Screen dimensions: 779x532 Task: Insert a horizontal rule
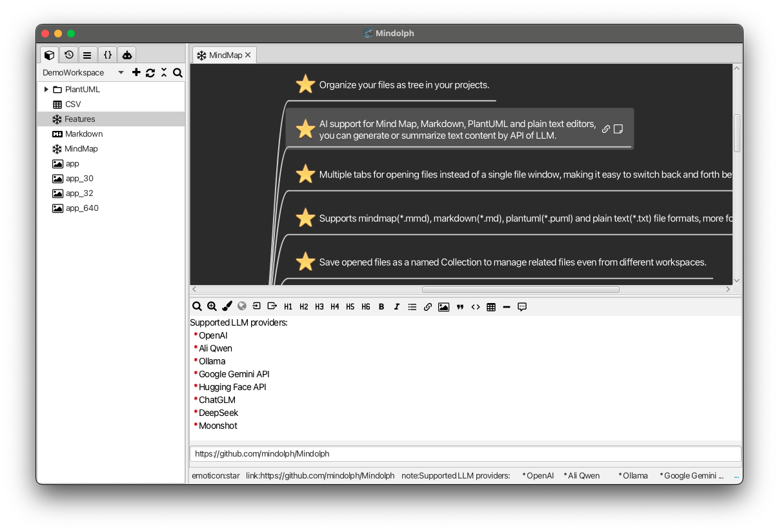[507, 307]
